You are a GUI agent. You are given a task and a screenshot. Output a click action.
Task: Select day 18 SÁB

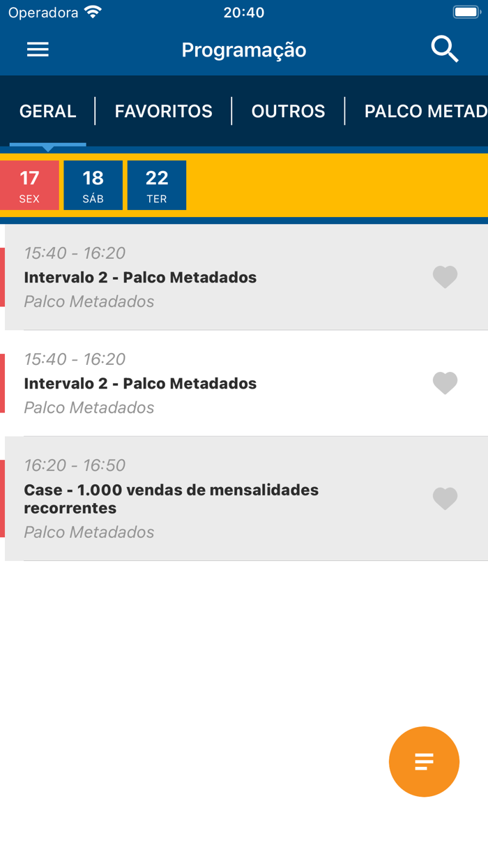pyautogui.click(x=93, y=185)
